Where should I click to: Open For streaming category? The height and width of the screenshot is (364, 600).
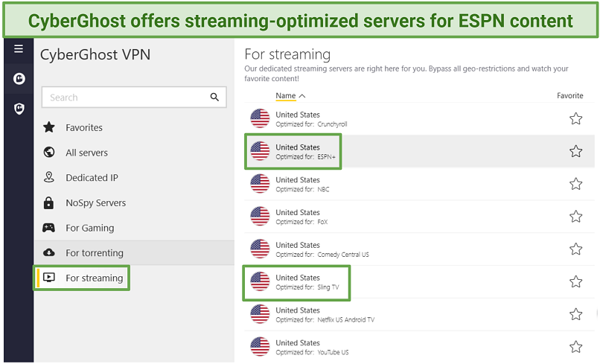134,278
